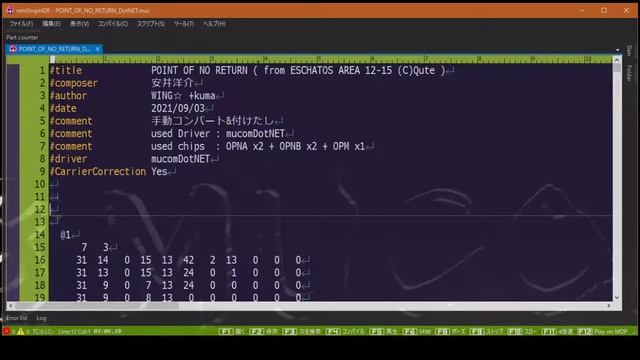The image size is (640, 360).
Task: Click the author value WING☆ +kuma
Action: point(183,96)
